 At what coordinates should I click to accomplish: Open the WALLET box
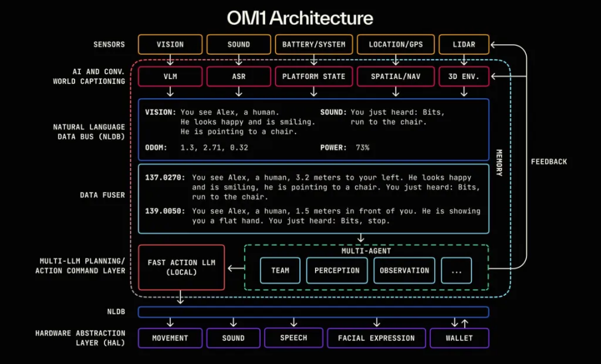(x=459, y=338)
